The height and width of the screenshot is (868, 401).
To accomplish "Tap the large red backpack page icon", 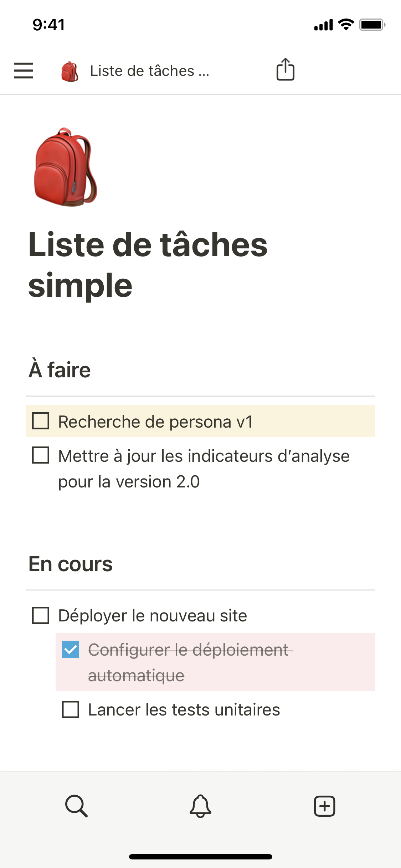I will (65, 167).
